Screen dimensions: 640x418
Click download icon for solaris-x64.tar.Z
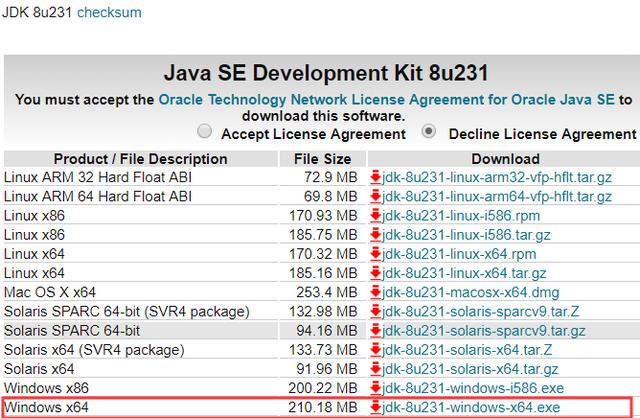coord(375,351)
